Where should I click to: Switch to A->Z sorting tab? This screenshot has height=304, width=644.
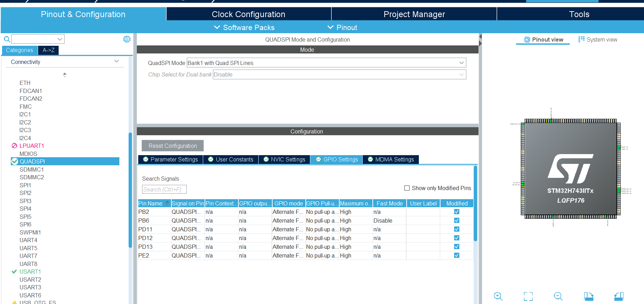(x=49, y=50)
